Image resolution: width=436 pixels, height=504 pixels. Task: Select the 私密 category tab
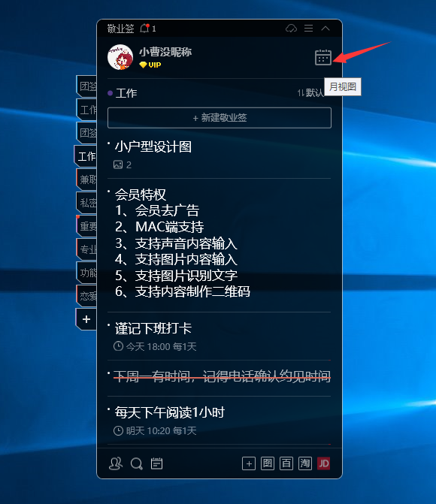[x=86, y=203]
